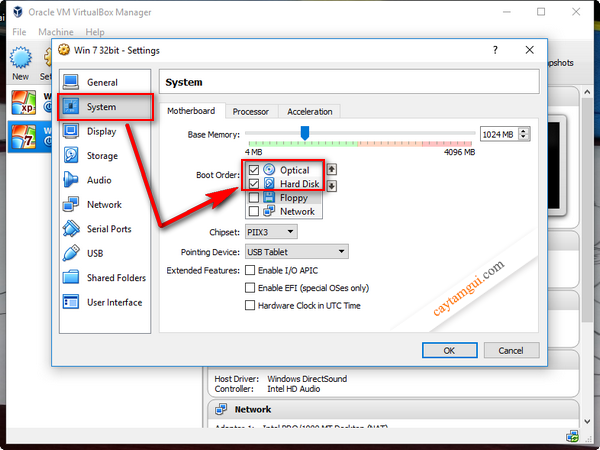This screenshot has width=600, height=450.
Task: Click the settings dialog help question mark
Action: coord(495,50)
